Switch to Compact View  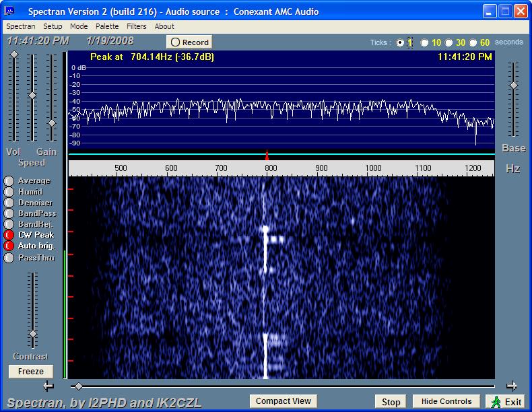[x=284, y=401]
